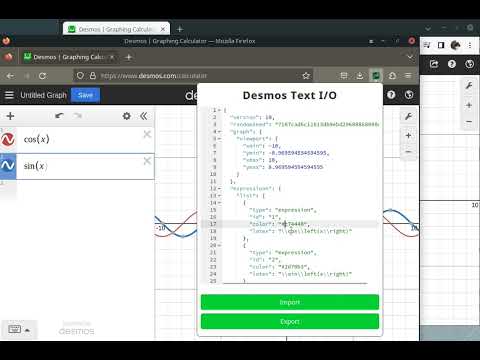Click the color value on line 17
Viewport: 480px width, 360px height.
293,224
